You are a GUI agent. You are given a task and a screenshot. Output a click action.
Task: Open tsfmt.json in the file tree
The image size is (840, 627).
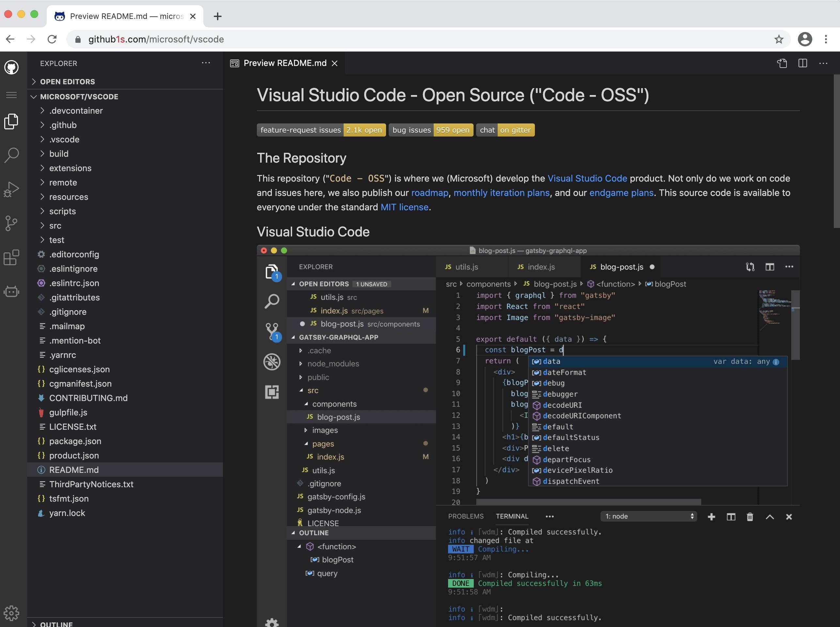tap(125, 499)
